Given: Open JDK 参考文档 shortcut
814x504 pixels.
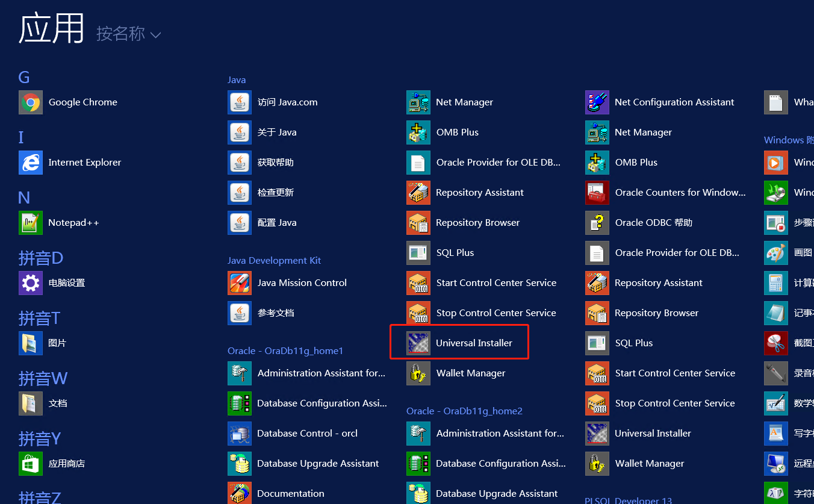Looking at the screenshot, I should point(261,313).
